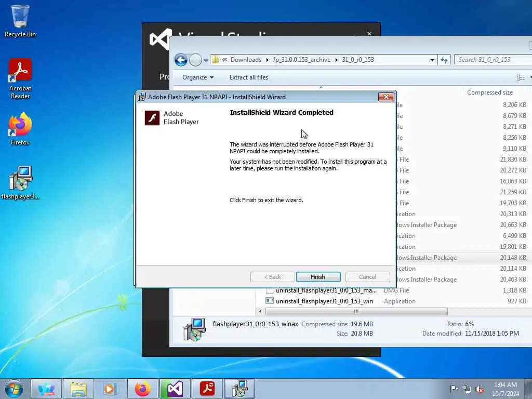Screen dimensions: 532x399
Task: Click the Action Center flag tray icon
Action: (454, 389)
